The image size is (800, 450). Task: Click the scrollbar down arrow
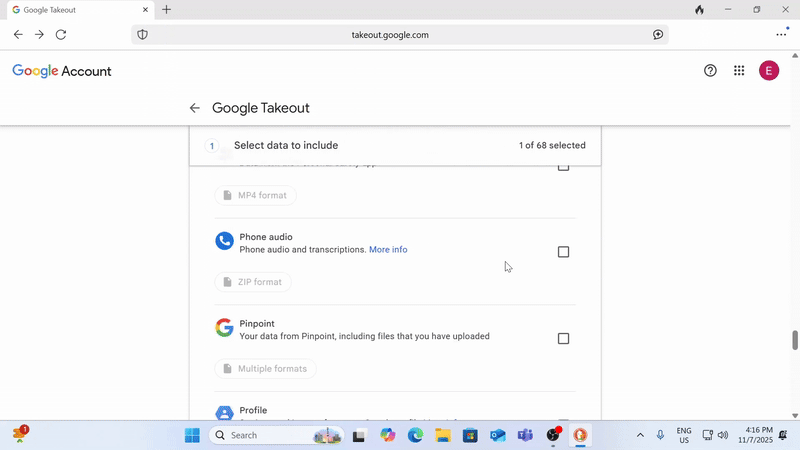click(794, 416)
